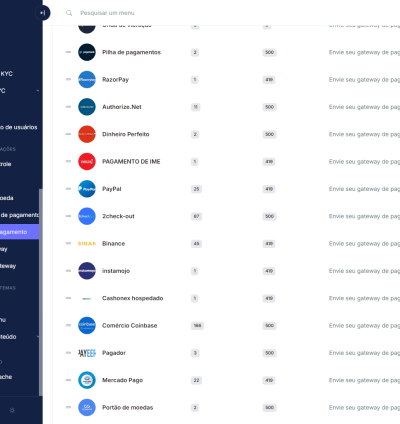This screenshot has height=424, width=400.
Task: Click the Portão de moedas name
Action: pos(128,408)
